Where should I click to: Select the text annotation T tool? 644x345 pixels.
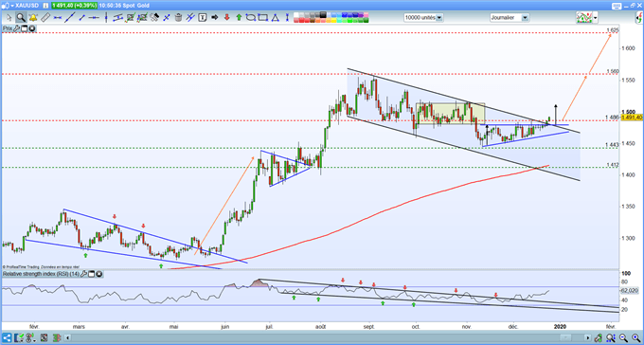(x=203, y=17)
